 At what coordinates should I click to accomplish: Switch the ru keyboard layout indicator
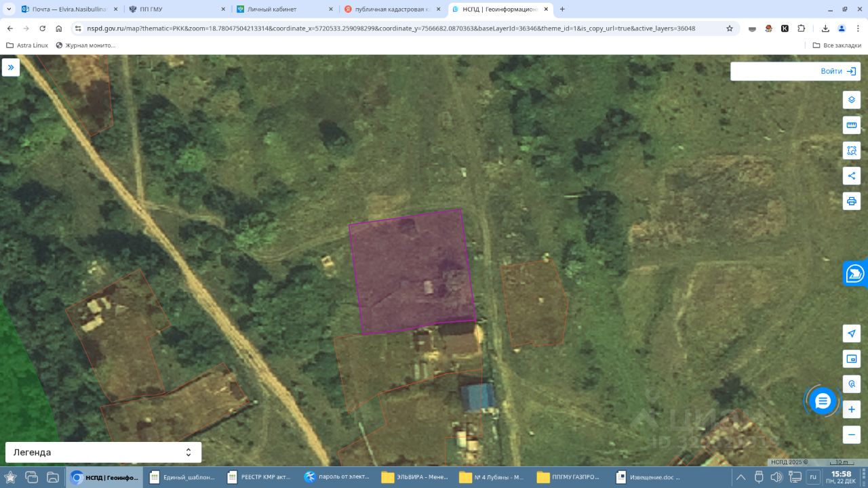click(813, 477)
